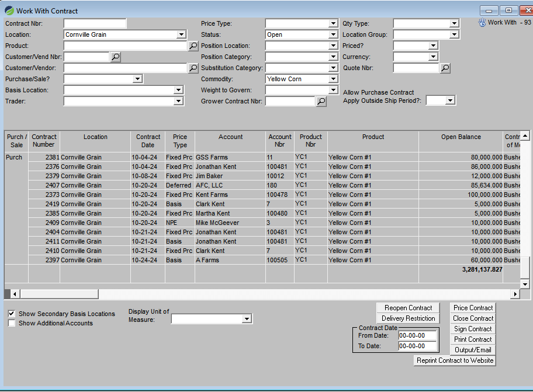Click the Grower Contract Nbr input field
The image size is (533, 392).
coord(290,101)
